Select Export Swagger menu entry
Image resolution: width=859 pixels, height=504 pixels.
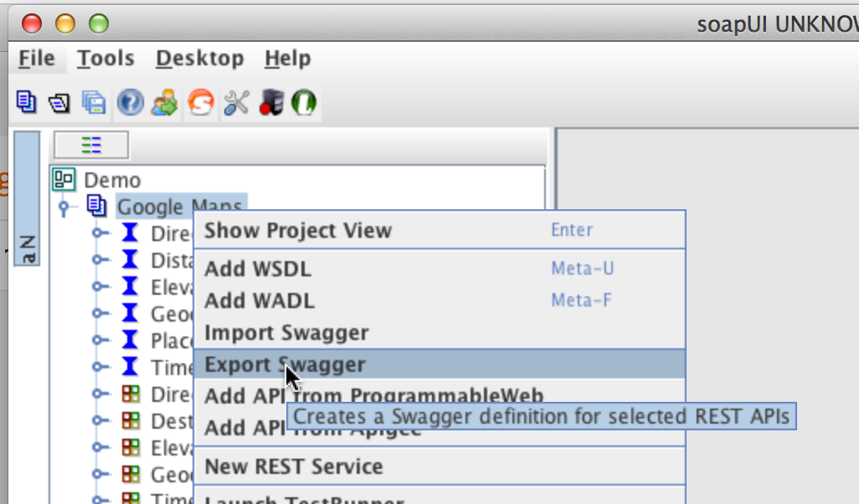click(x=440, y=363)
